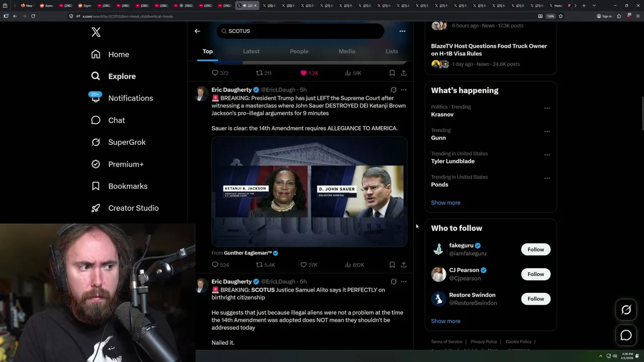This screenshot has height=362, width=644.
Task: Open floating Grok button
Action: click(x=626, y=310)
